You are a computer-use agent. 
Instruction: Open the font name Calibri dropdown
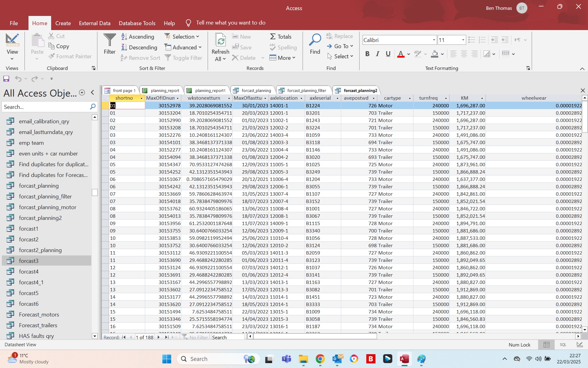point(434,40)
